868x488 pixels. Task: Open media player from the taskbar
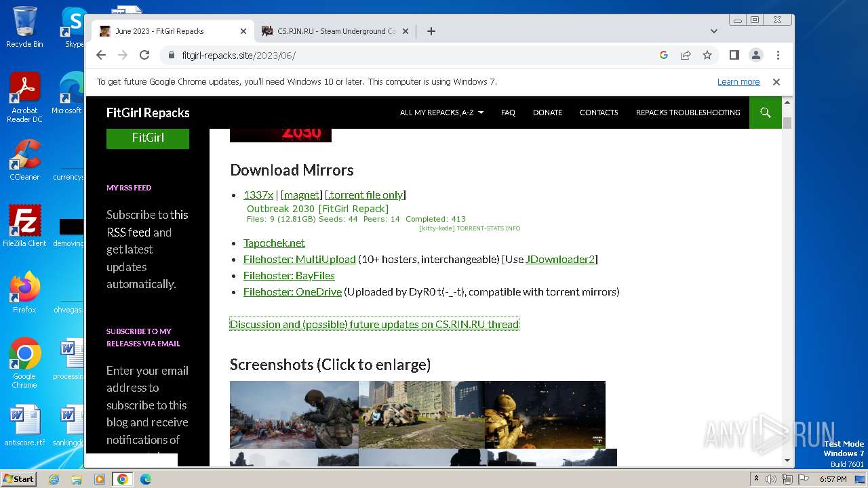click(x=100, y=479)
